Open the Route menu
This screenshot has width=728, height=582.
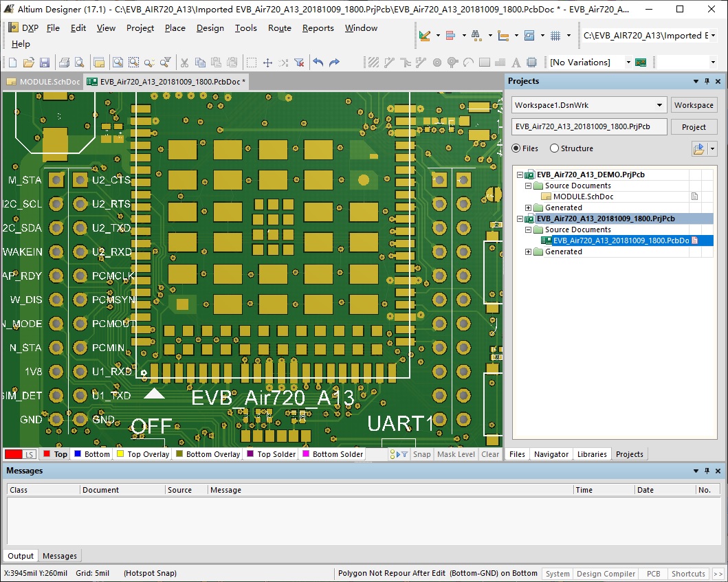(280, 28)
